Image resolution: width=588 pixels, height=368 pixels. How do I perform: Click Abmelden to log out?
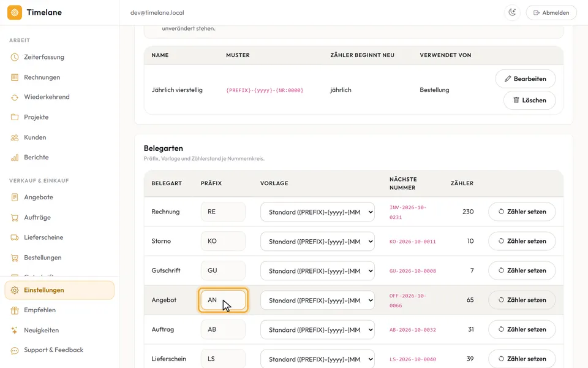[x=551, y=13]
